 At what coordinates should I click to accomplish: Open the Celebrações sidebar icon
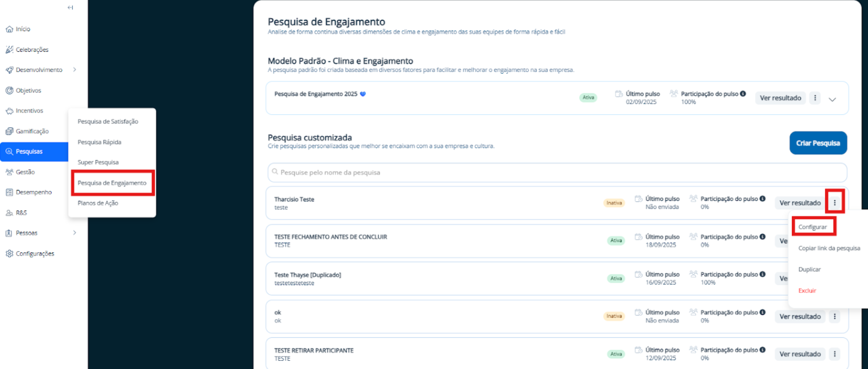(9, 50)
